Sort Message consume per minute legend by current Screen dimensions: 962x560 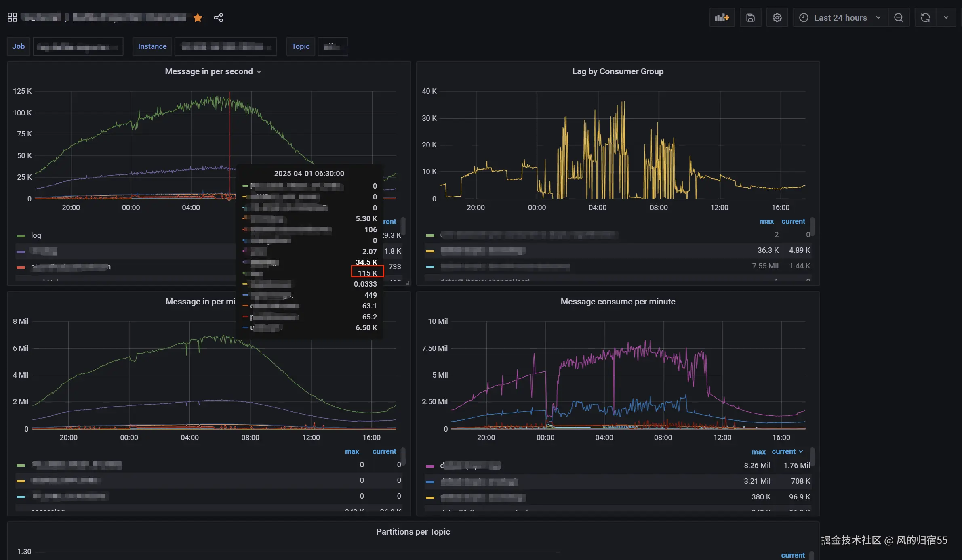(787, 451)
